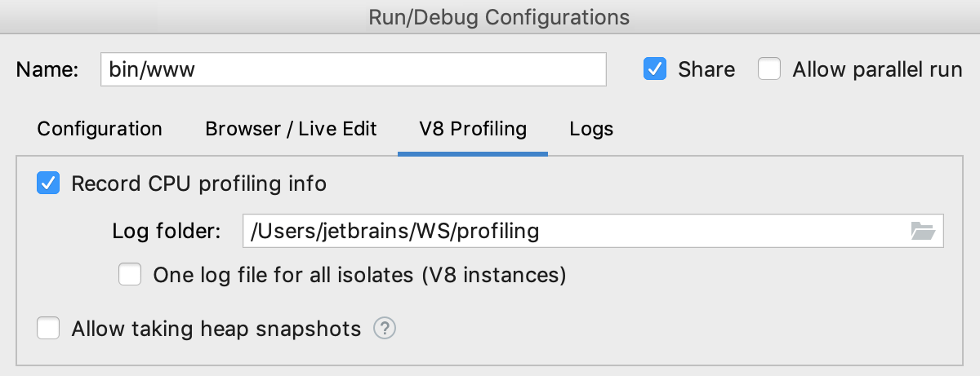Uncheck the Share checkbox
The image size is (980, 376).
[x=655, y=69]
